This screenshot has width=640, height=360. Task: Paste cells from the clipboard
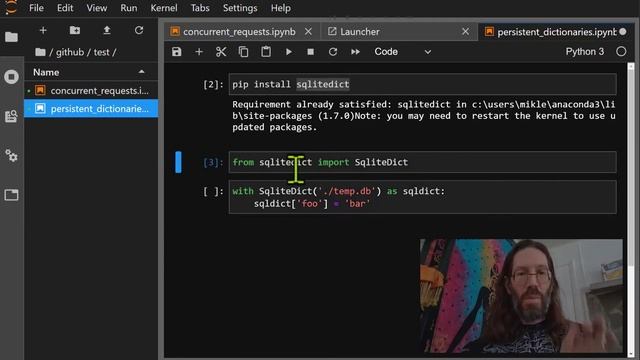click(x=266, y=52)
